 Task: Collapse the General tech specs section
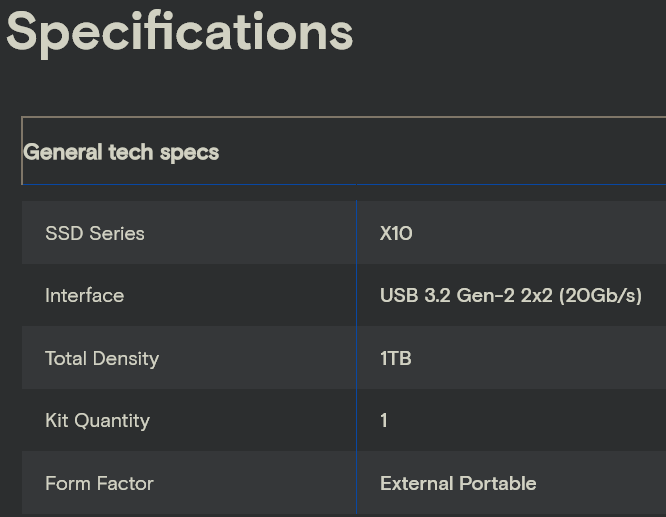(121, 152)
